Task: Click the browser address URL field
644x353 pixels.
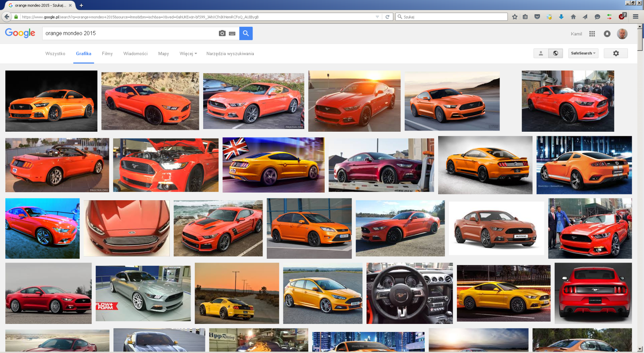Action: click(197, 17)
